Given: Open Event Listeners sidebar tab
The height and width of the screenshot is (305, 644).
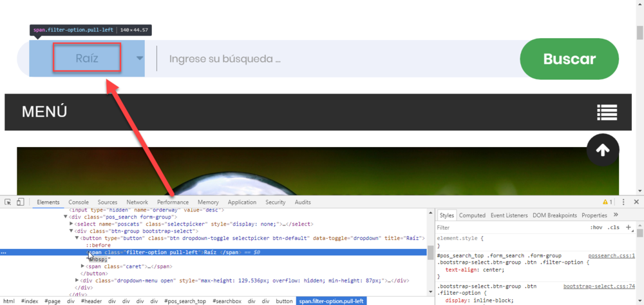Looking at the screenshot, I should (x=509, y=215).
